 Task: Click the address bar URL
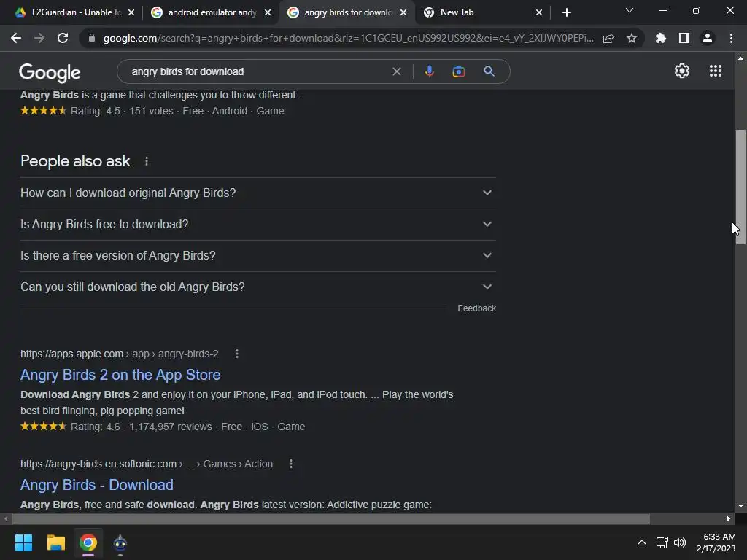point(348,38)
